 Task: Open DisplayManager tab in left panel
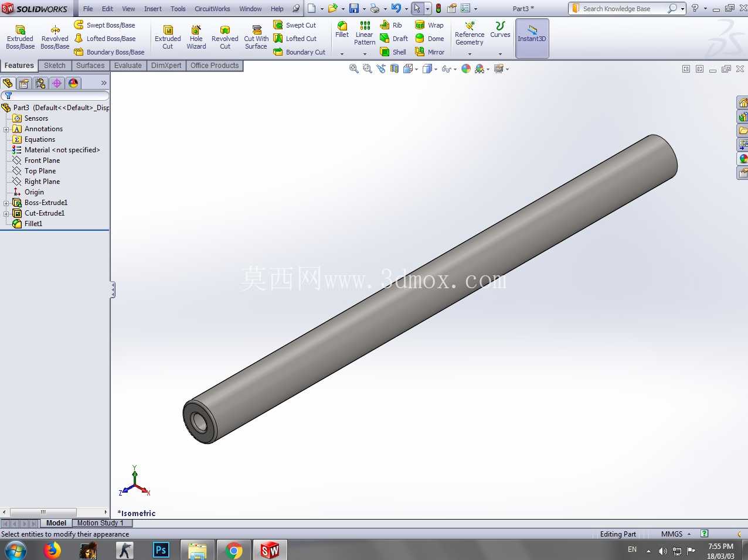[x=73, y=83]
